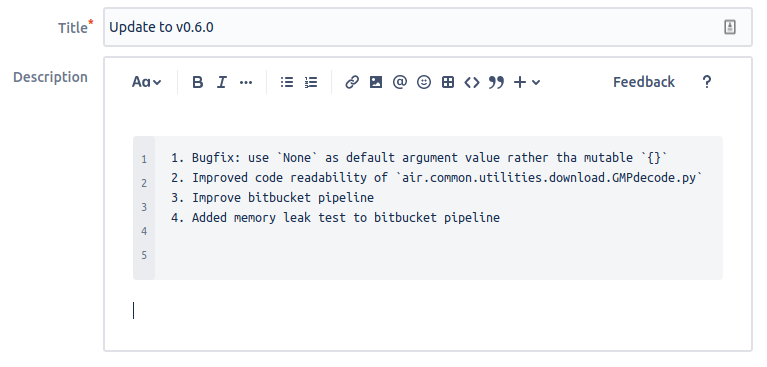
Task: Click the Bugfix line in code block
Action: (x=419, y=158)
